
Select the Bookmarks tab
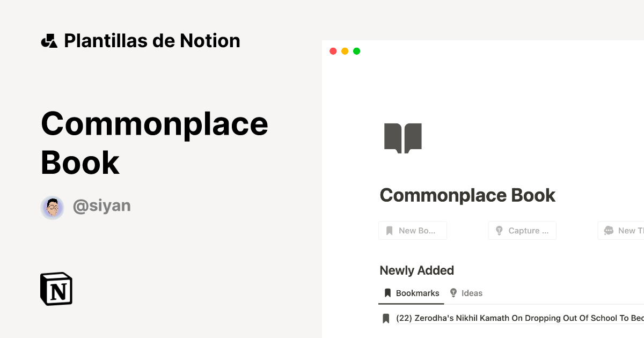click(410, 293)
